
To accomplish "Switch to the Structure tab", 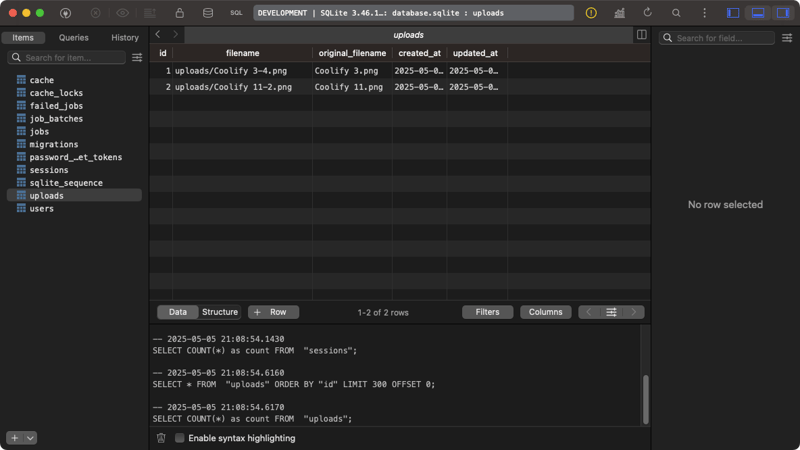I will 220,312.
